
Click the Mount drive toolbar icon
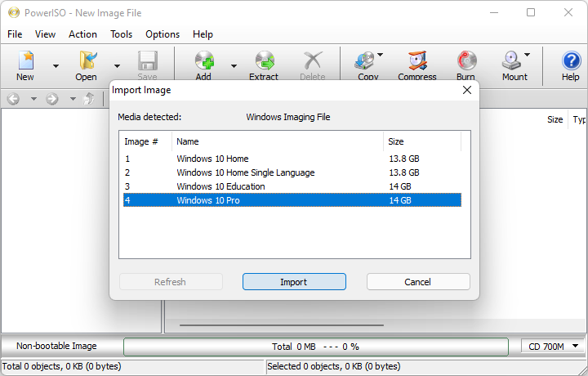(x=512, y=65)
